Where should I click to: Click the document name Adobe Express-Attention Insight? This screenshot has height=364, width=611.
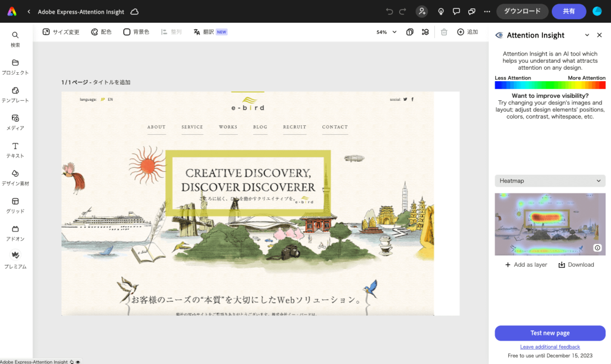[x=81, y=12]
